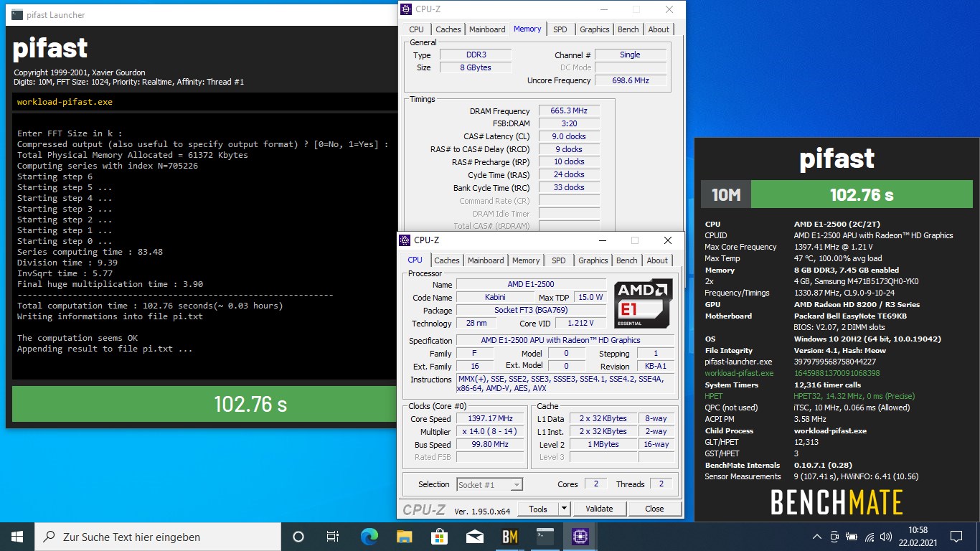Click the Uncore Frequency 698.6 MHz value
Screen dimensions: 980x551
[x=631, y=80]
